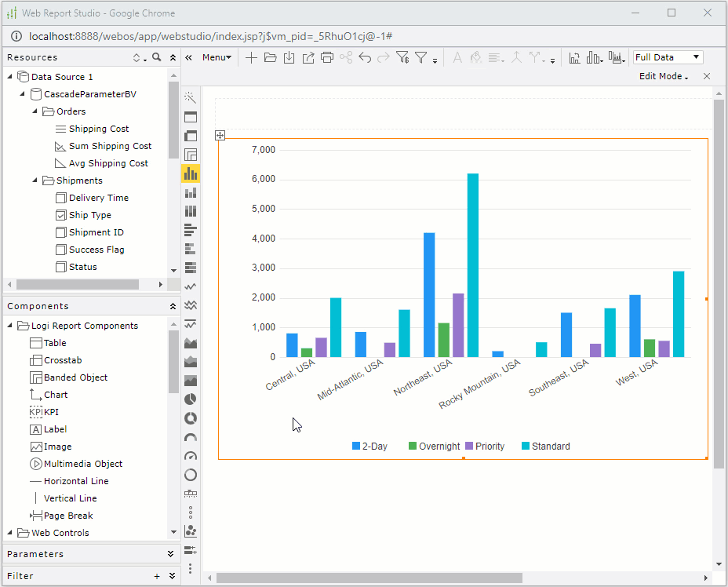Screen dimensions: 728x587
Task: Click the line chart type icon
Action: point(191,286)
